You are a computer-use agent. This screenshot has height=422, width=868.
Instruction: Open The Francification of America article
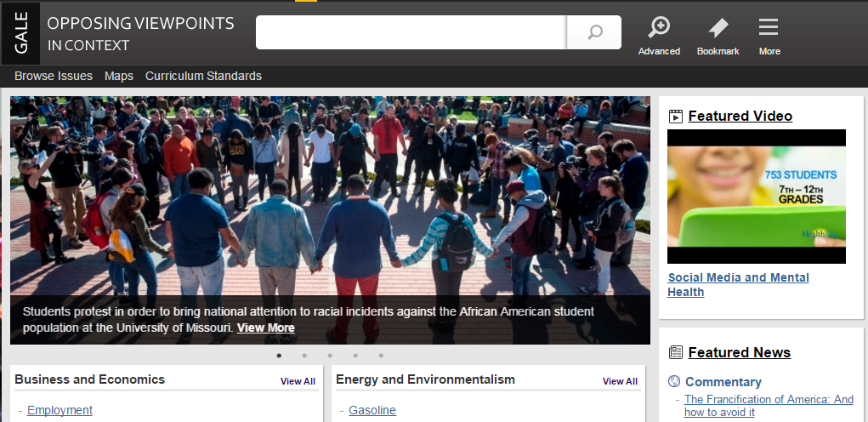tap(769, 405)
